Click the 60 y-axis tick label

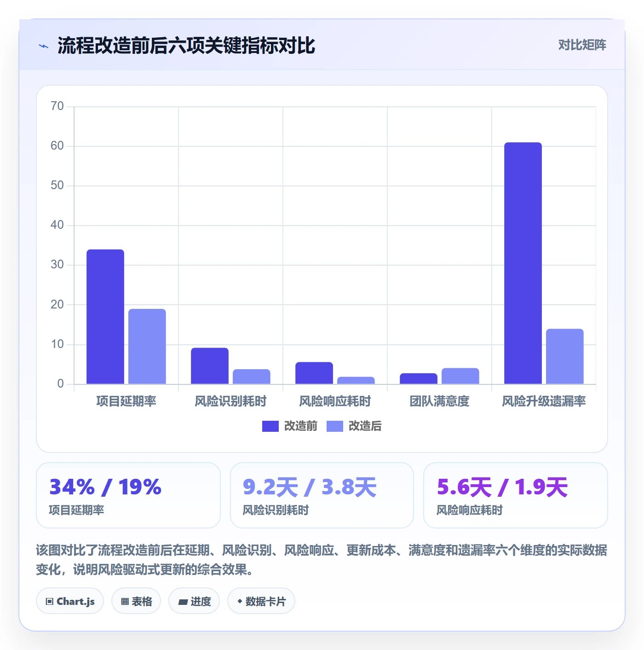pyautogui.click(x=57, y=146)
